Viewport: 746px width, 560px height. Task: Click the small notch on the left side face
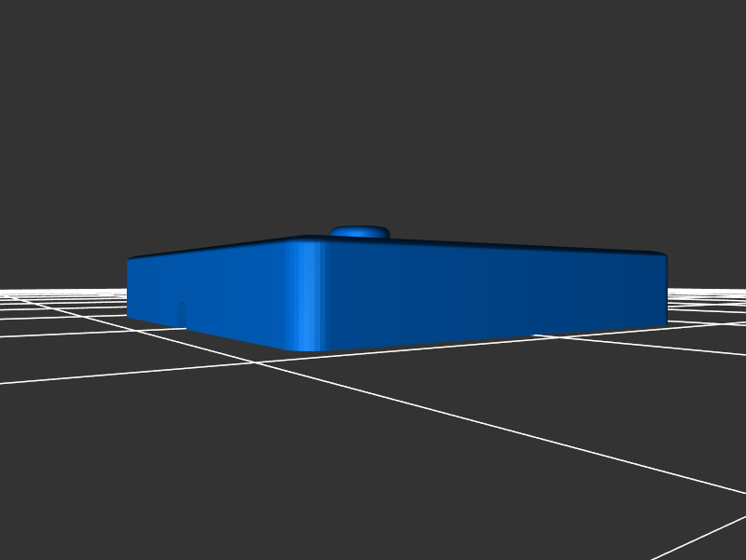182,314
